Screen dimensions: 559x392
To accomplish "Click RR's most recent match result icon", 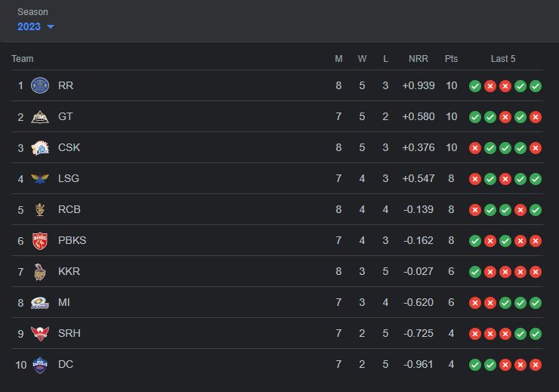I will pos(536,86).
